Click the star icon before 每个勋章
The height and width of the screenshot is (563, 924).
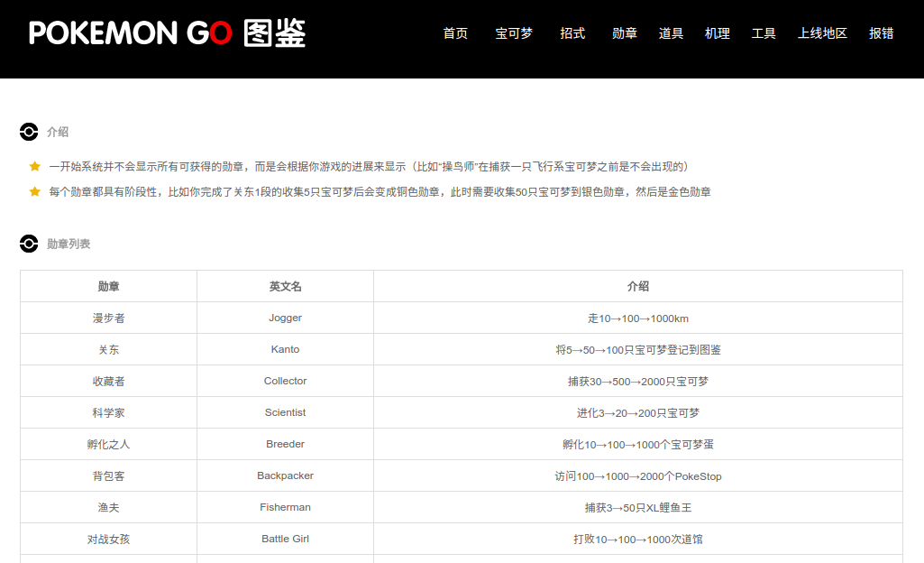(x=35, y=191)
